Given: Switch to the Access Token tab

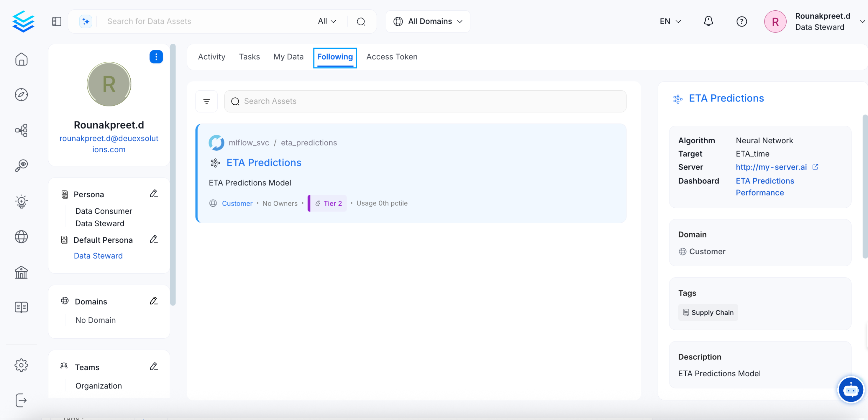Looking at the screenshot, I should point(392,57).
